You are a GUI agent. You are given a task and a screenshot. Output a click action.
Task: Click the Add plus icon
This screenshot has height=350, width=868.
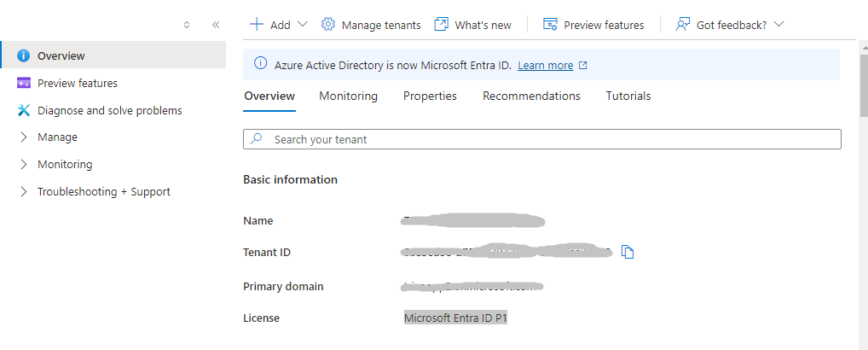click(257, 25)
